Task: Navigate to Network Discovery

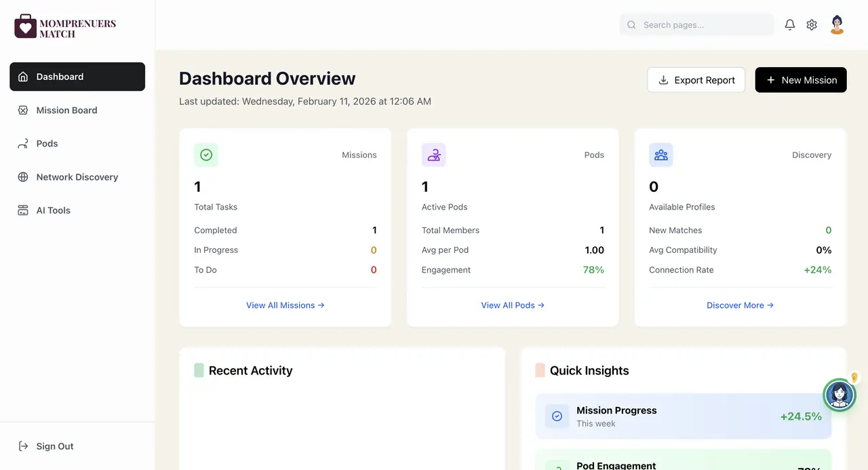Action: point(77,177)
